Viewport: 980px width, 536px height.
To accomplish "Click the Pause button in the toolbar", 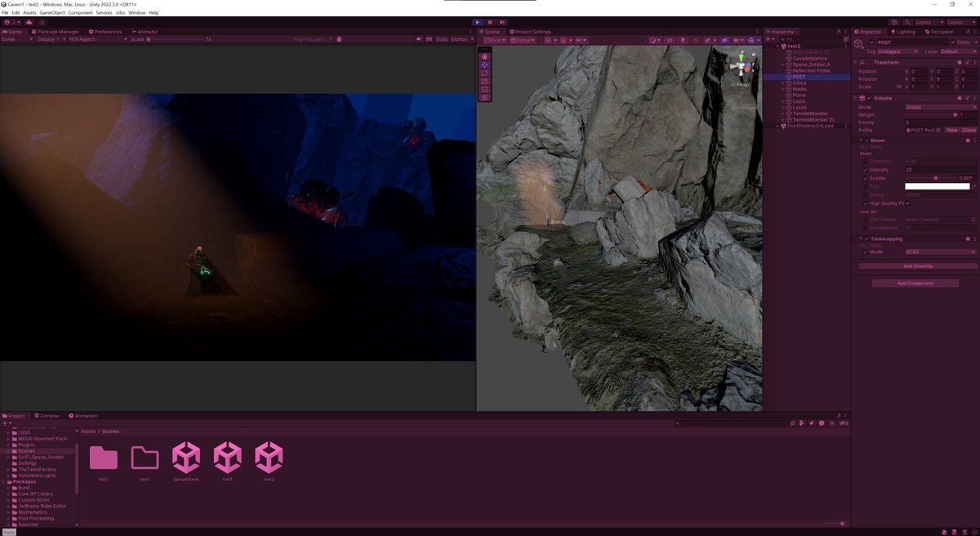I will pyautogui.click(x=490, y=22).
